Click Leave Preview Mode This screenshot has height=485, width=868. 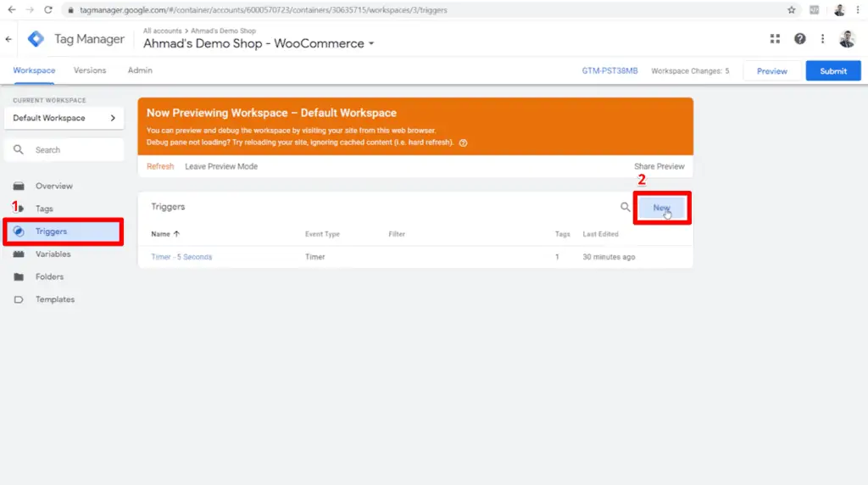tap(221, 166)
